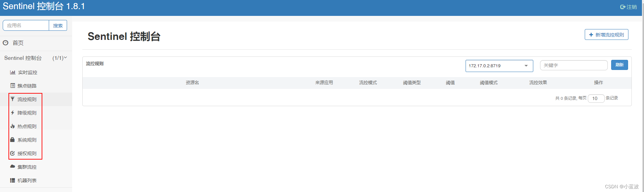This screenshot has height=192, width=644.
Task: Click the bar chart icon for 实时监控
Action: [x=13, y=72]
